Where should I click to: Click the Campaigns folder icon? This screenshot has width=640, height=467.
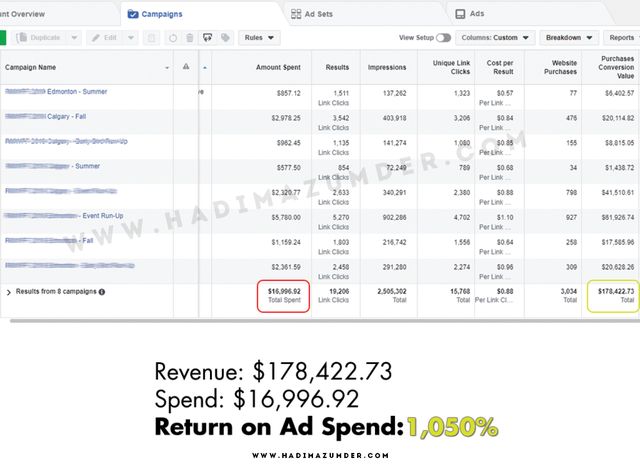[133, 14]
